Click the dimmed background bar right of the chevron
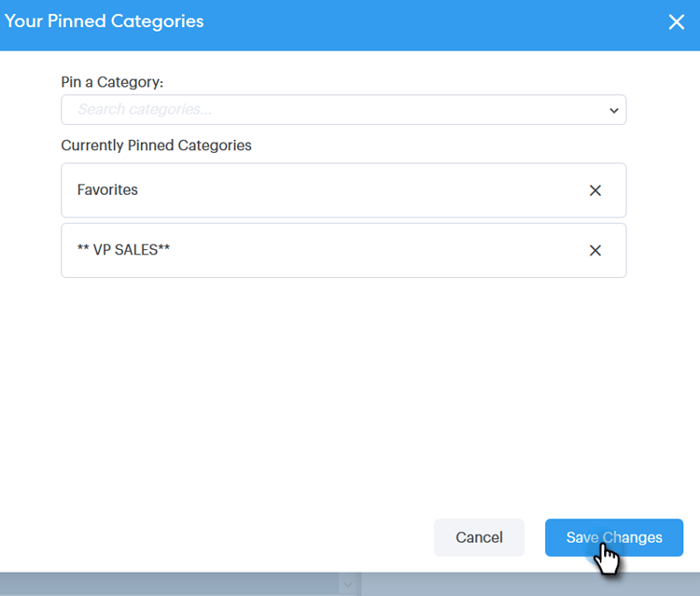 [532, 585]
